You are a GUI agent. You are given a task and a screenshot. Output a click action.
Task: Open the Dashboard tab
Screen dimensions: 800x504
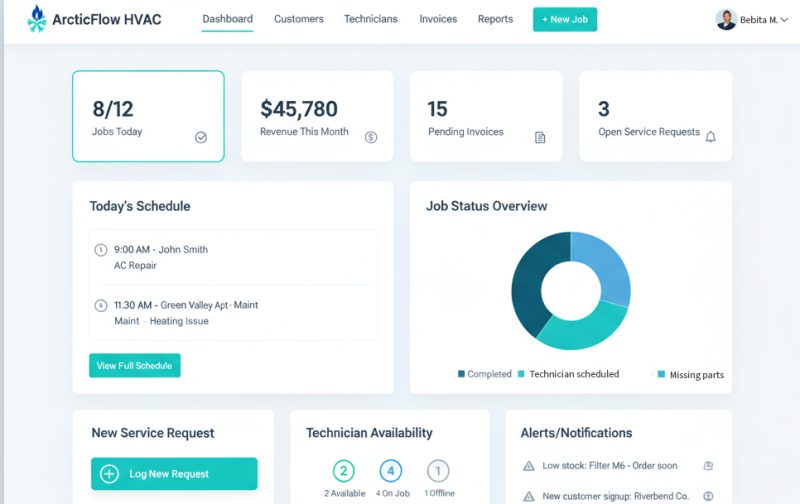228,19
